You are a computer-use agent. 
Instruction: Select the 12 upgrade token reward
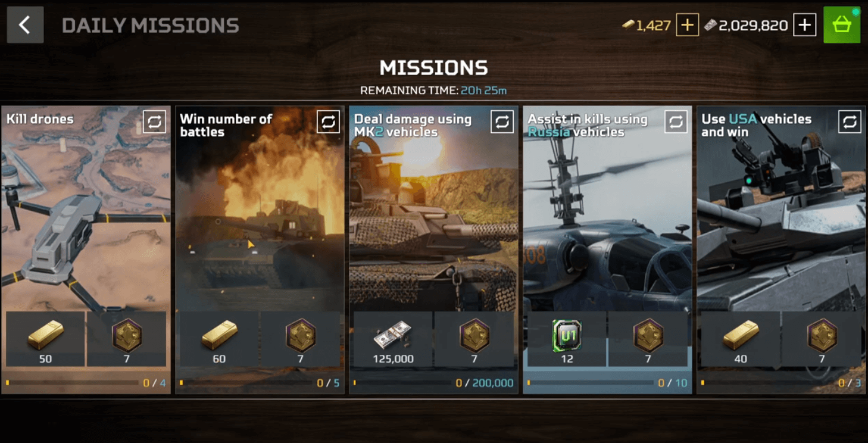point(567,339)
